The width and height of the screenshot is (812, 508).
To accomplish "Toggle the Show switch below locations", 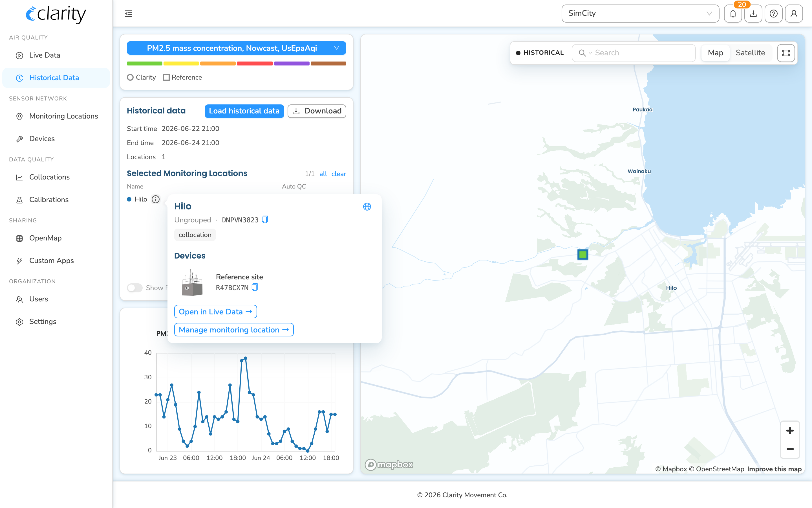I will click(134, 288).
